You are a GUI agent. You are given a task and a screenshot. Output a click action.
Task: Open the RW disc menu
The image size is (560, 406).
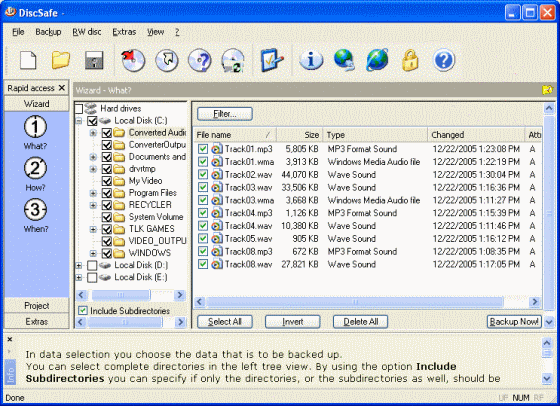[87, 32]
